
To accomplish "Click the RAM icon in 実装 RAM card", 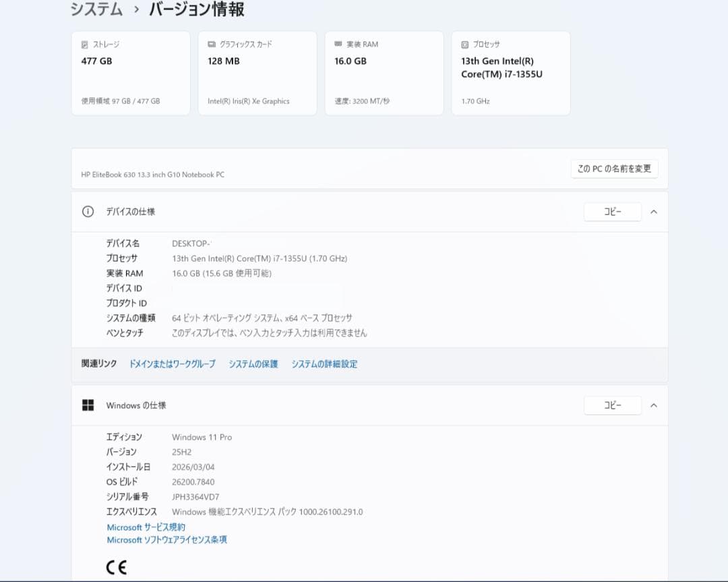I will point(338,44).
